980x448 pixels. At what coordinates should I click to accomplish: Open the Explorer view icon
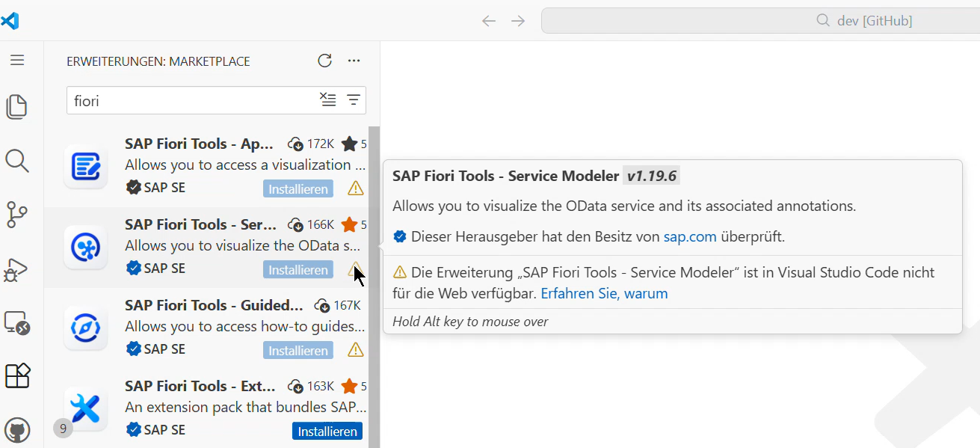click(x=18, y=107)
